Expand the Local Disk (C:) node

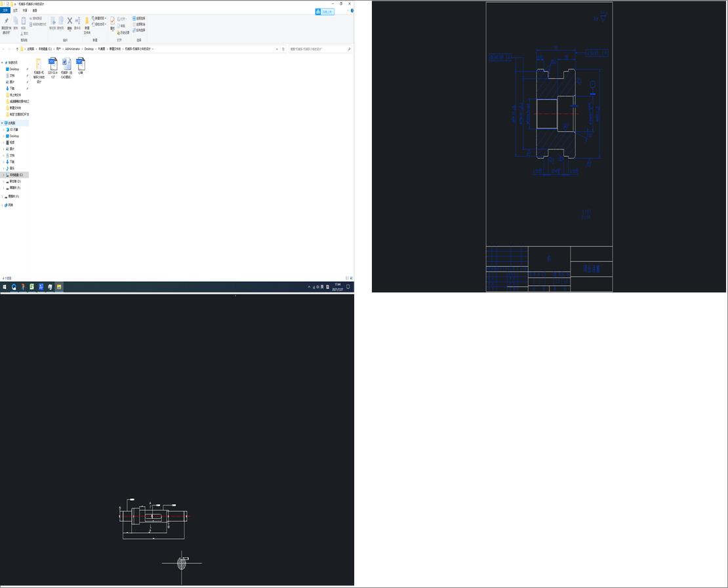[4, 175]
